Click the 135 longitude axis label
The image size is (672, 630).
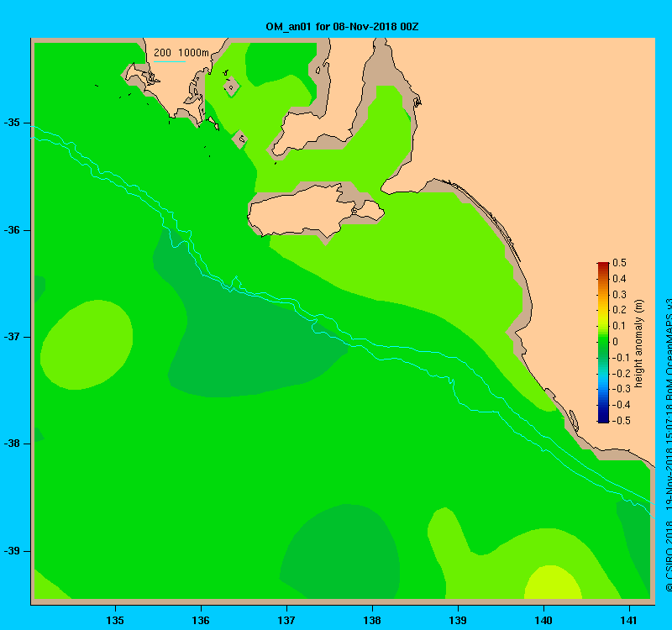pos(115,620)
